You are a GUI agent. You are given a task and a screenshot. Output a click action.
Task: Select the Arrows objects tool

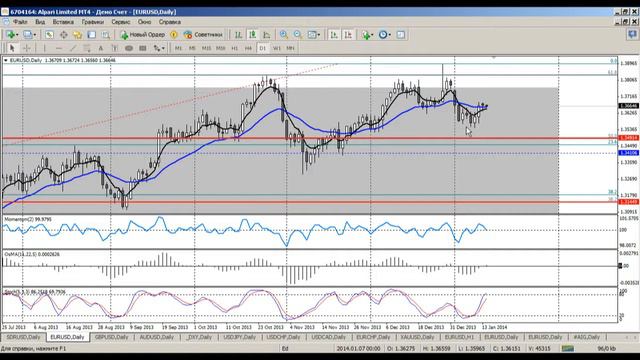(157, 48)
